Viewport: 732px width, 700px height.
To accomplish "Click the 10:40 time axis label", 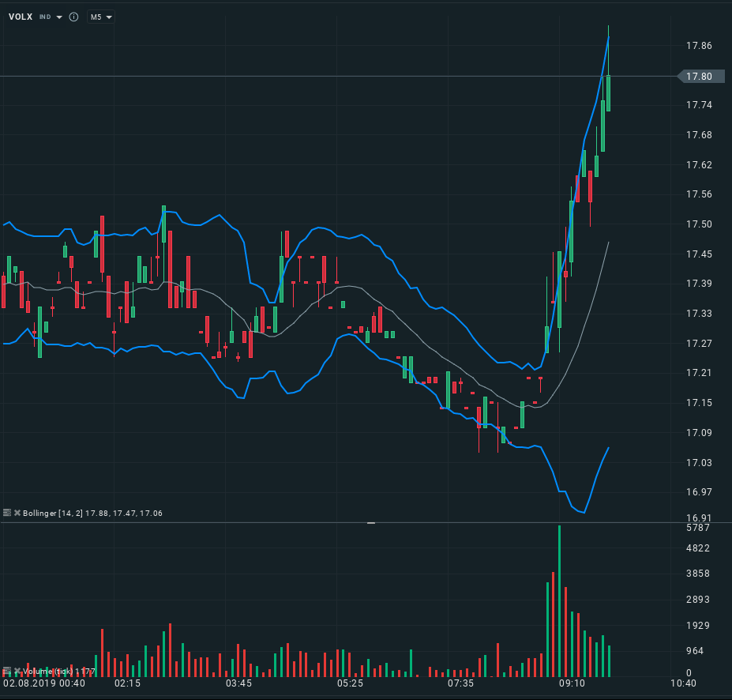I will point(683,683).
